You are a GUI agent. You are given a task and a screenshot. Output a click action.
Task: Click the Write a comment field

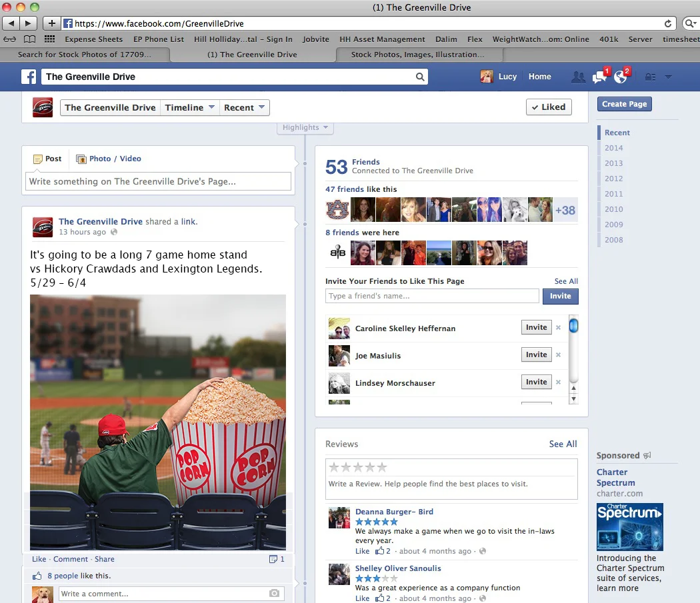click(x=171, y=594)
